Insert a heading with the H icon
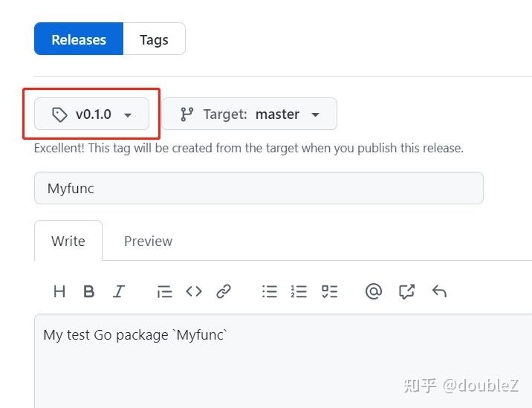The height and width of the screenshot is (408, 532). click(x=59, y=291)
